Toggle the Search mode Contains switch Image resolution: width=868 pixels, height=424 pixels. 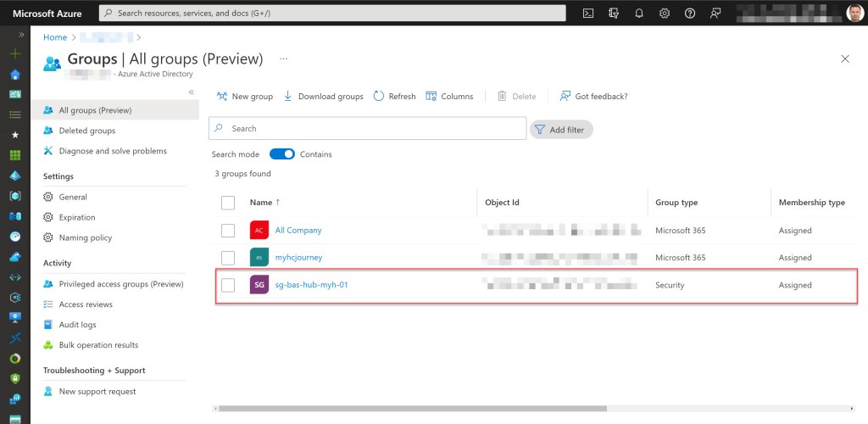(x=281, y=154)
